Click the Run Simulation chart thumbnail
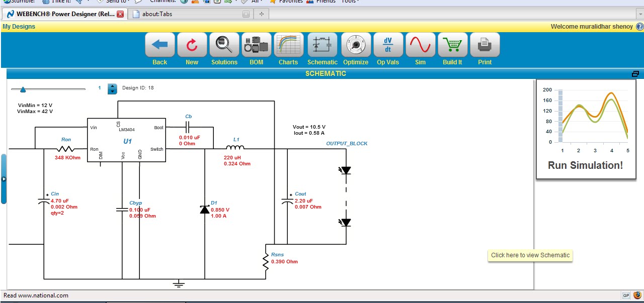 pyautogui.click(x=585, y=129)
